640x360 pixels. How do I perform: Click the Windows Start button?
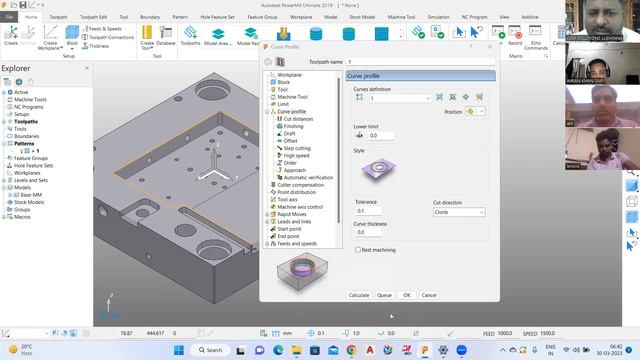pyautogui.click(x=179, y=350)
